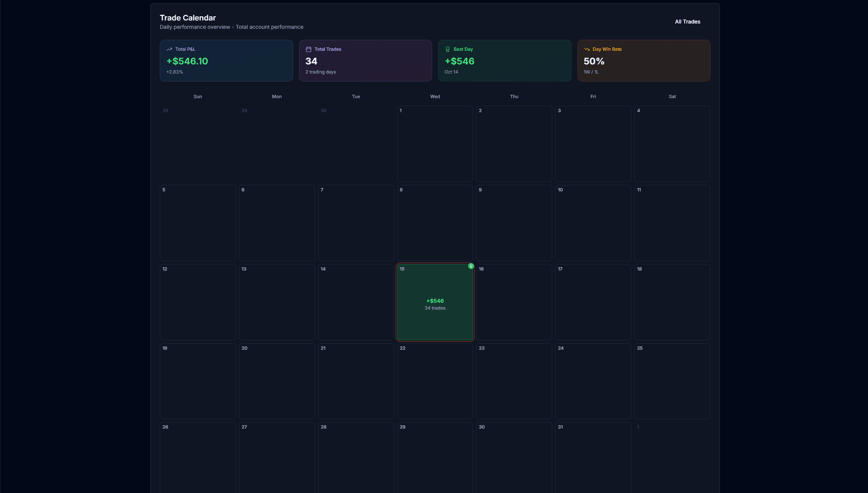This screenshot has height=493, width=868.
Task: Click the trending-up icon beside Total P&L
Action: coord(169,49)
